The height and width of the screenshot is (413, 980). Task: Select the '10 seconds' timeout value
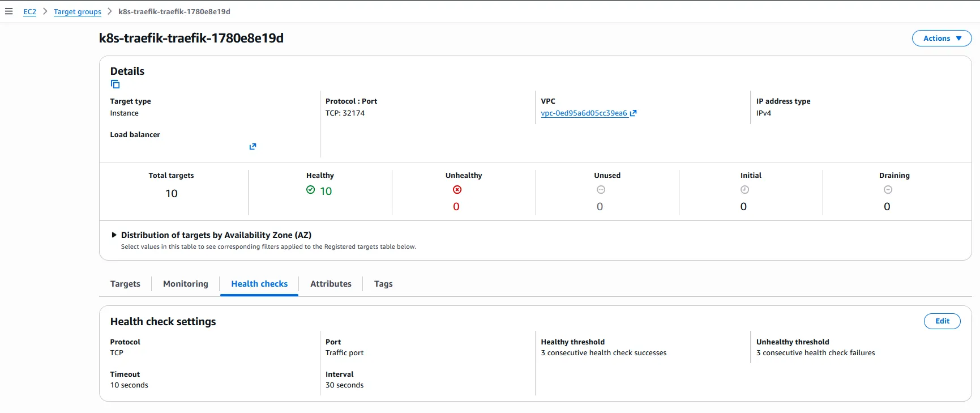pos(129,385)
